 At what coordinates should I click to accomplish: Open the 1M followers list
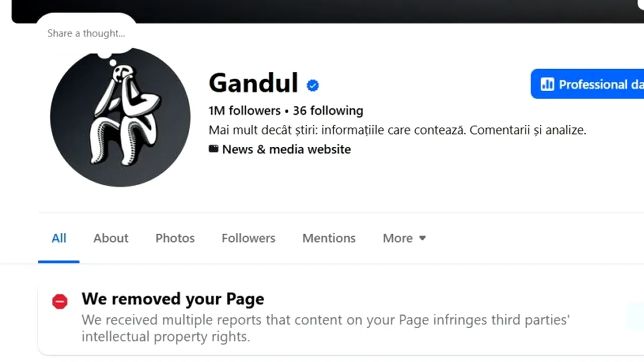pos(245,111)
